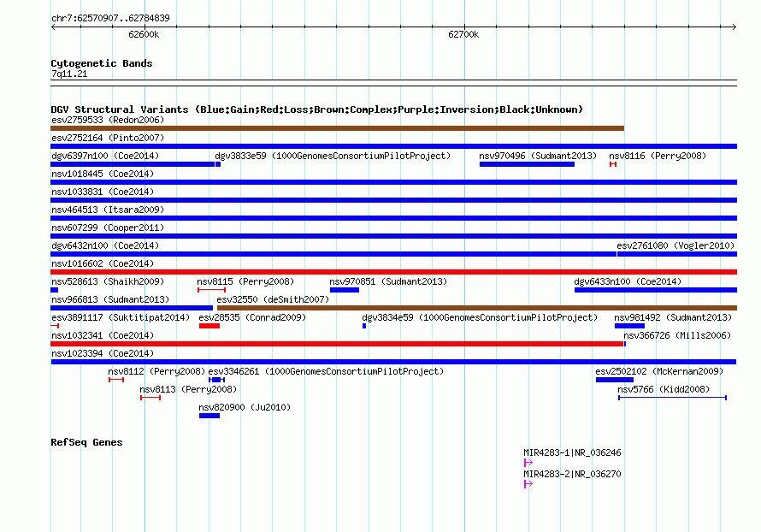Click the small red esv3891117 loss marker

(55, 326)
